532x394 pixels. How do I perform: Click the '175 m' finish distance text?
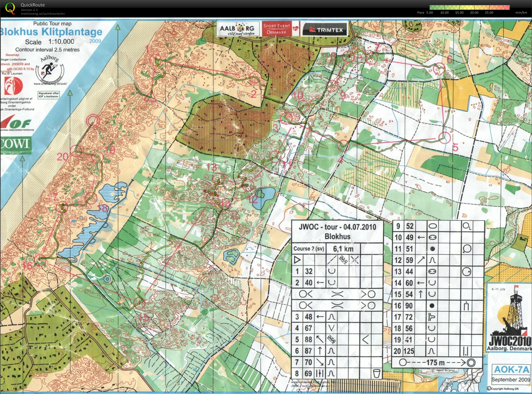coord(435,362)
